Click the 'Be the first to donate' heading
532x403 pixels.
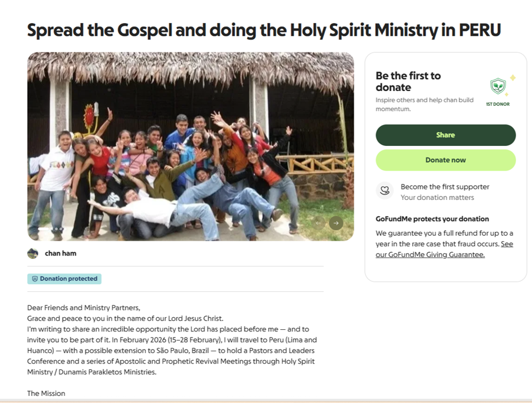click(x=408, y=81)
